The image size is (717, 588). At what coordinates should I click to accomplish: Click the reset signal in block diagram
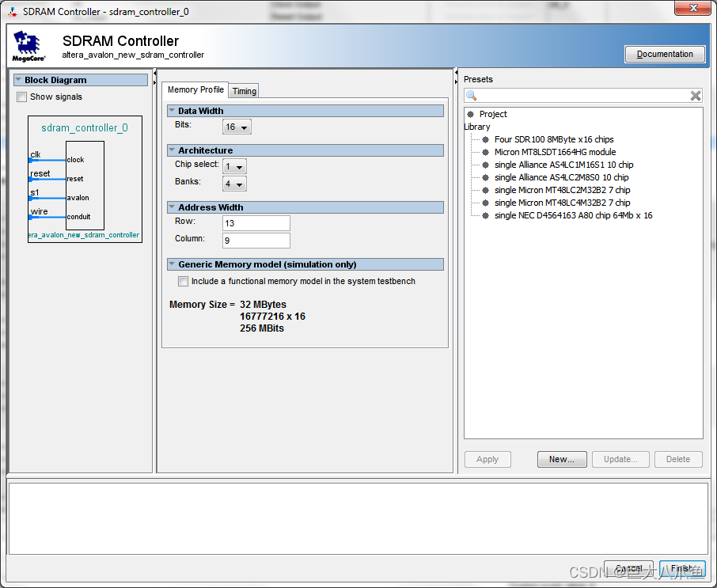pos(40,174)
